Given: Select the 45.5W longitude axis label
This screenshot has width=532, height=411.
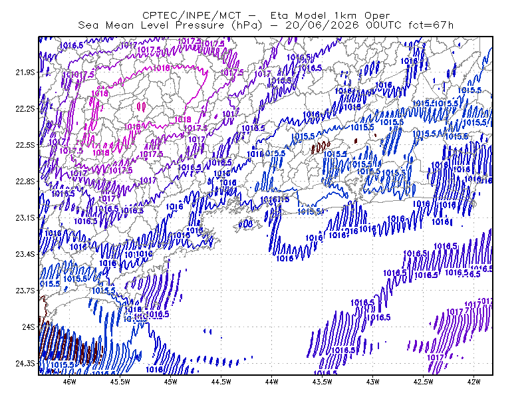Looking at the screenshot, I should click(x=120, y=382).
